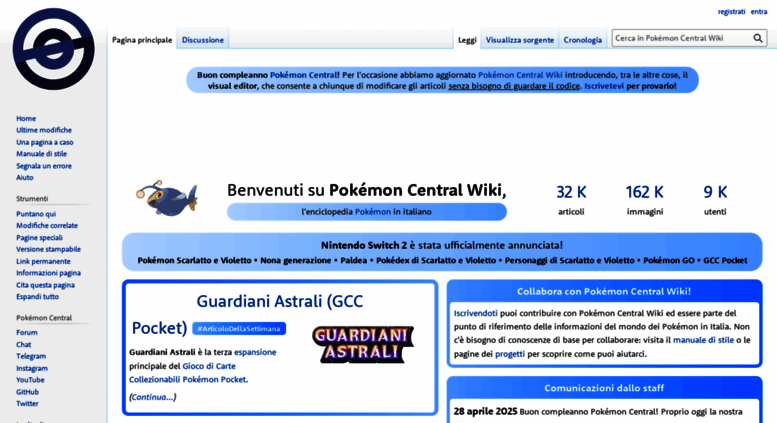Click Puntano qui under Strumenti
Image resolution: width=777 pixels, height=423 pixels.
pyautogui.click(x=36, y=214)
